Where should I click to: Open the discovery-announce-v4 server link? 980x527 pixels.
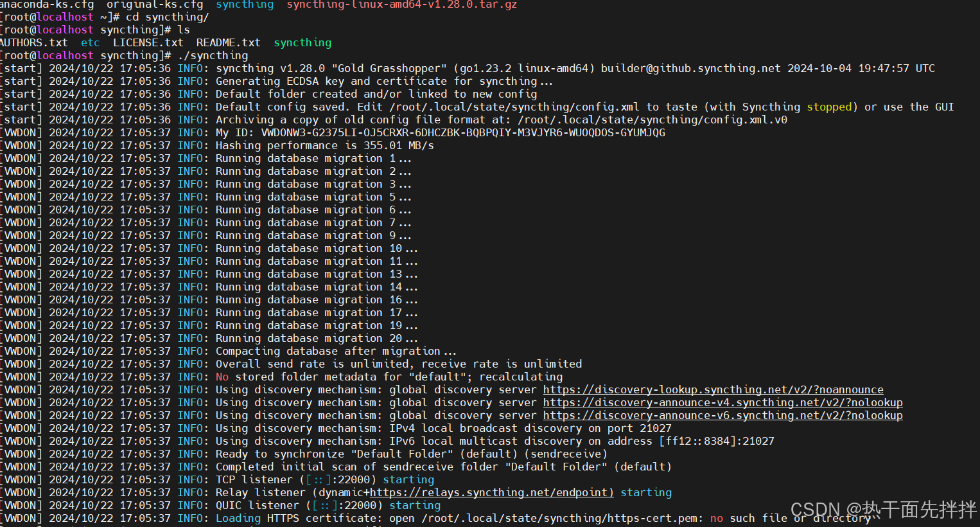[723, 402]
